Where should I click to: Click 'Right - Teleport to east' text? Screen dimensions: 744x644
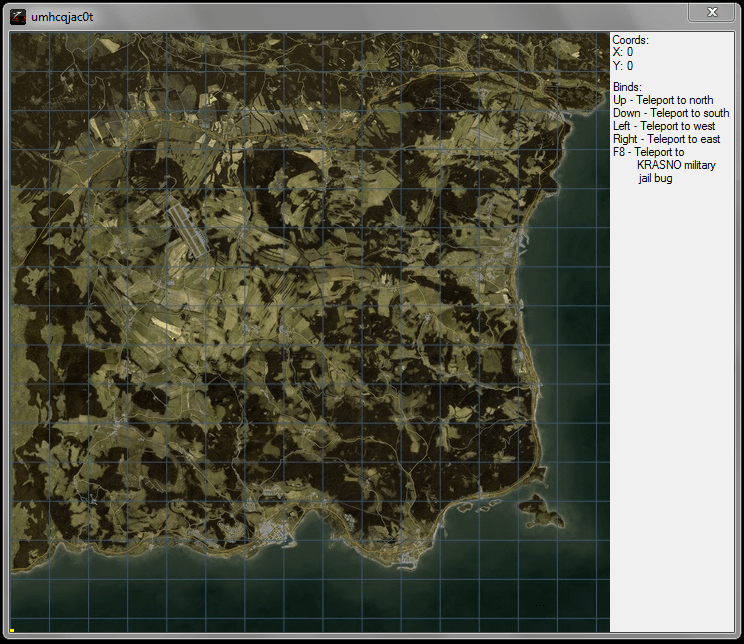666,139
